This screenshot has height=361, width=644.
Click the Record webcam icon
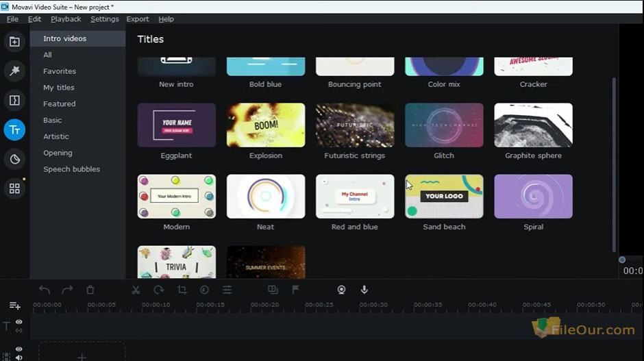tap(341, 290)
